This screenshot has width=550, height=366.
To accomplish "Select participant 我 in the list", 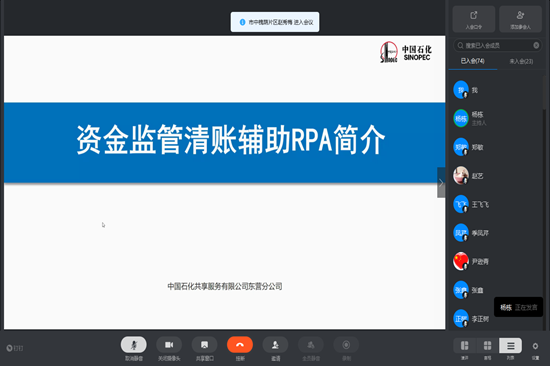I will click(496, 90).
